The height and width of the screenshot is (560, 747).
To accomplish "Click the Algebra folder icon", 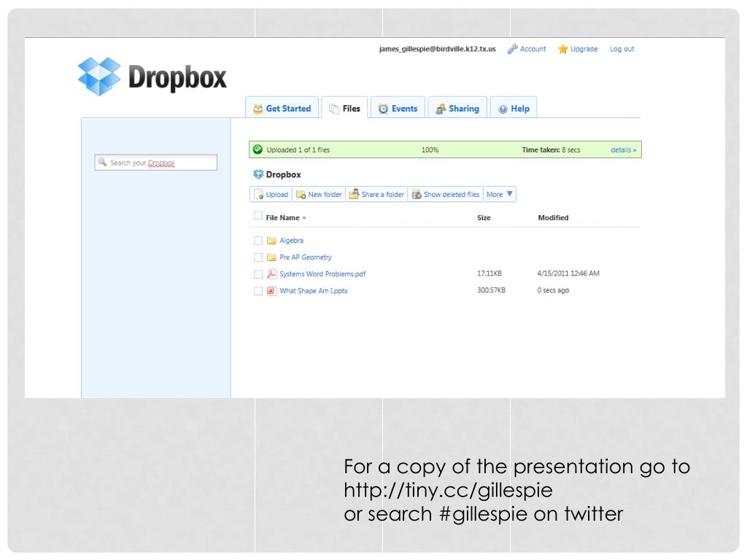I will (x=271, y=241).
